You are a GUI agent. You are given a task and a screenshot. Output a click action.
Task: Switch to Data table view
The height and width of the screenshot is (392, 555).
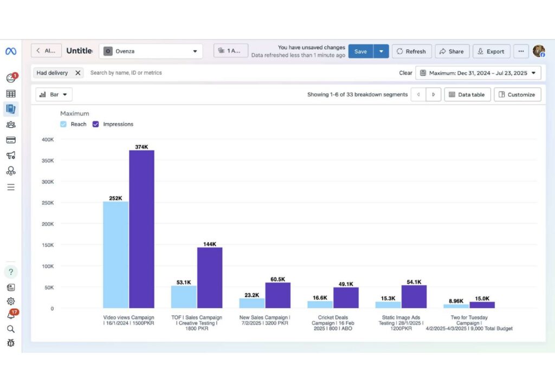tap(467, 94)
